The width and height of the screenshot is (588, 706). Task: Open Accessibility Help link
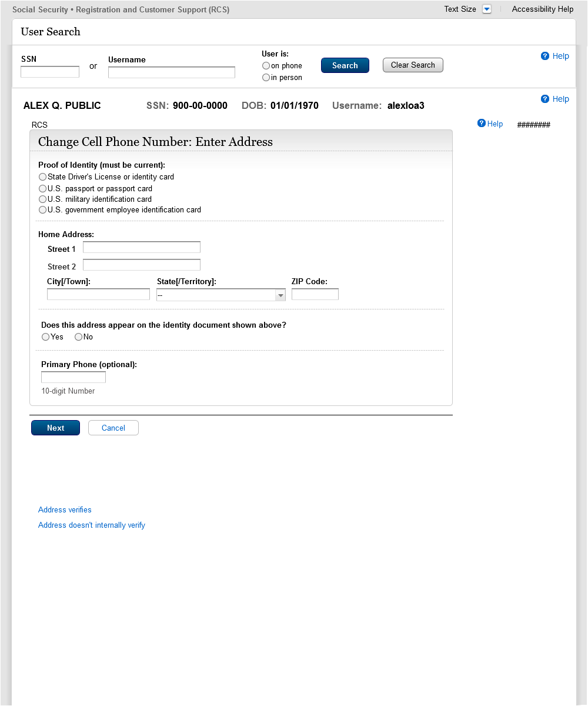543,9
